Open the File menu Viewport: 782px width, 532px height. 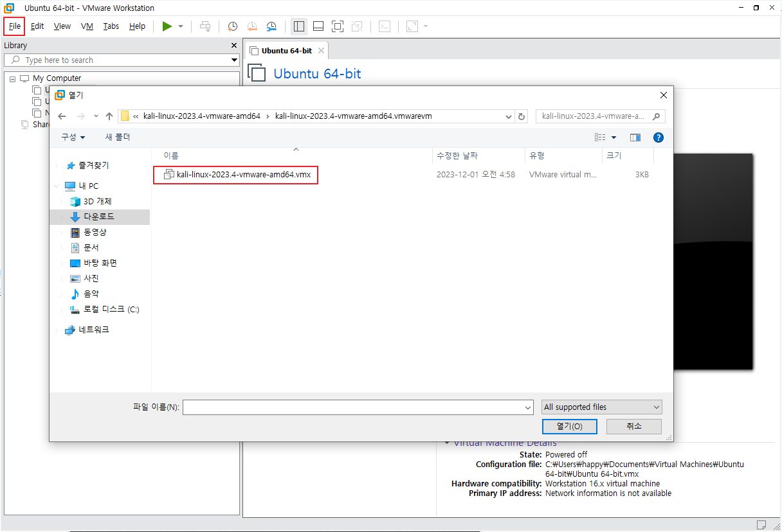pos(15,26)
